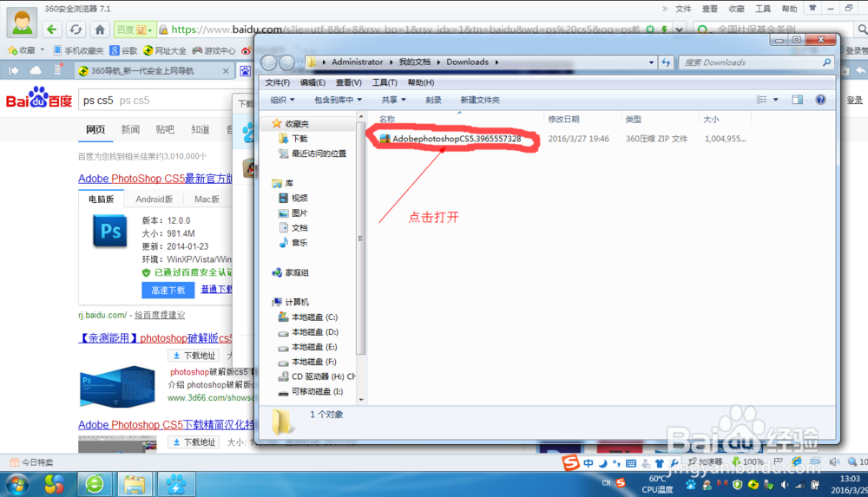This screenshot has height=497, width=868.
Task: Expand the 组织 dropdown in Explorer toolbar
Action: tap(282, 100)
